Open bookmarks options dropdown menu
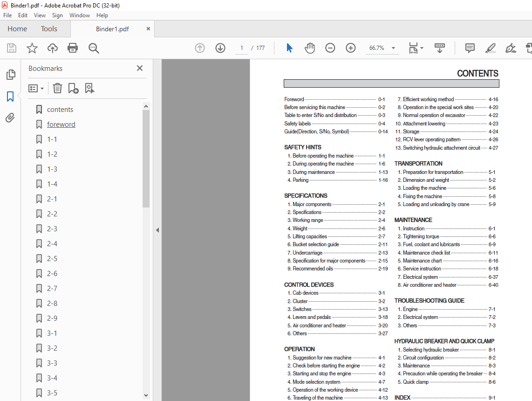The height and width of the screenshot is (401, 532). click(x=36, y=89)
